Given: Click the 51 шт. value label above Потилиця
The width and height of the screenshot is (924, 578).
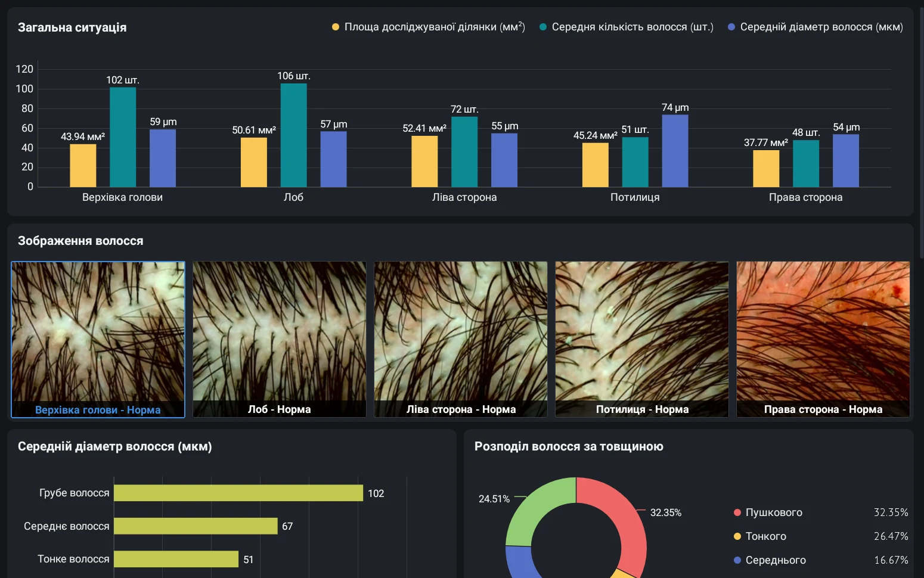Looking at the screenshot, I should coord(635,129).
